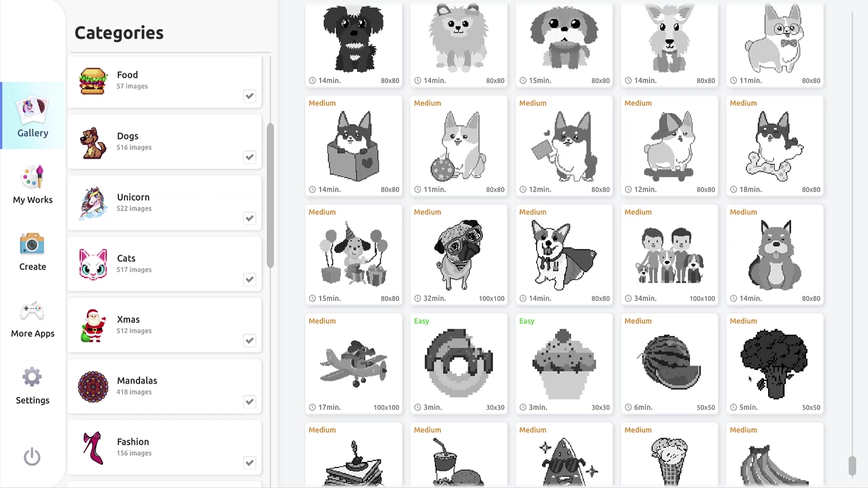This screenshot has width=868, height=488.
Task: Click the Mandalas category icon
Action: [93, 387]
